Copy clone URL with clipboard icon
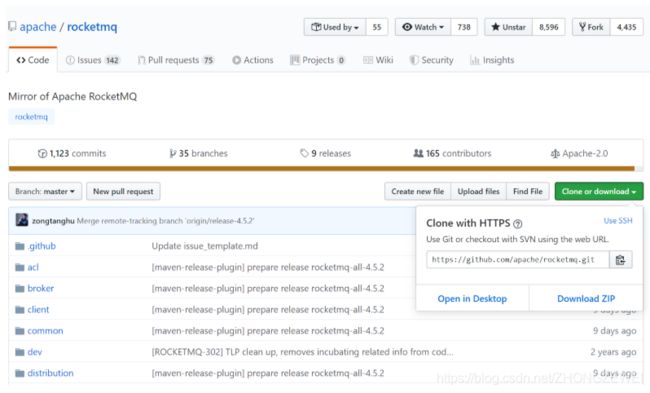This screenshot has width=650, height=393. click(x=621, y=260)
